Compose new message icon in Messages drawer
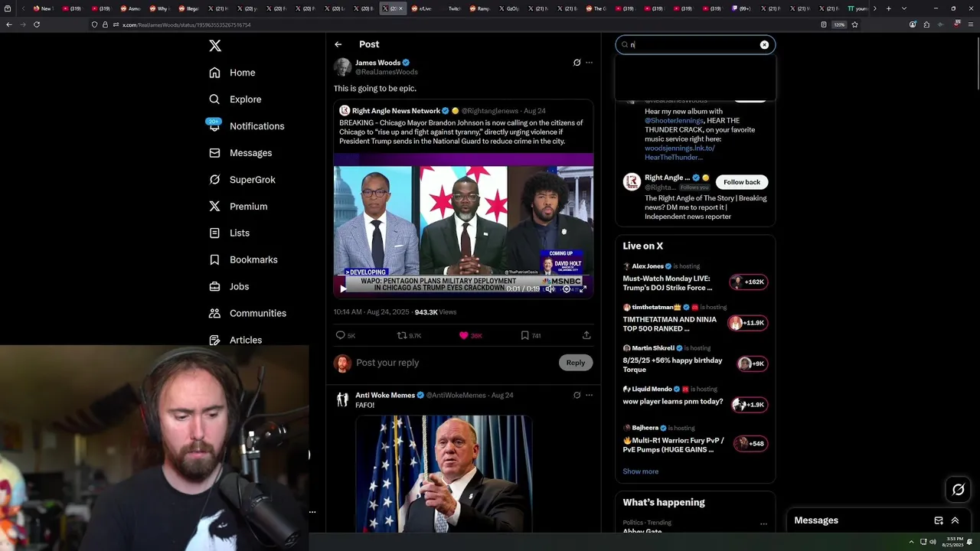Viewport: 980px width, 551px height. (939, 520)
